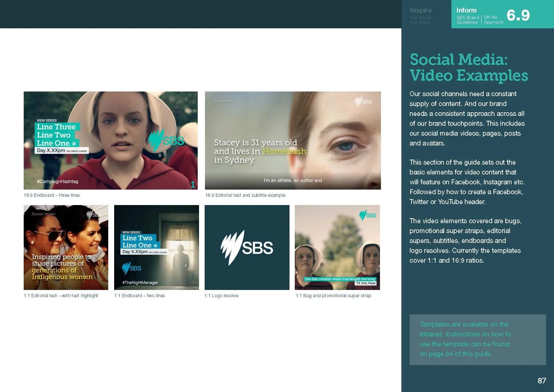Open the 1:1 Endboard two lines thumbnail
This screenshot has width=554, height=392.
[x=157, y=248]
